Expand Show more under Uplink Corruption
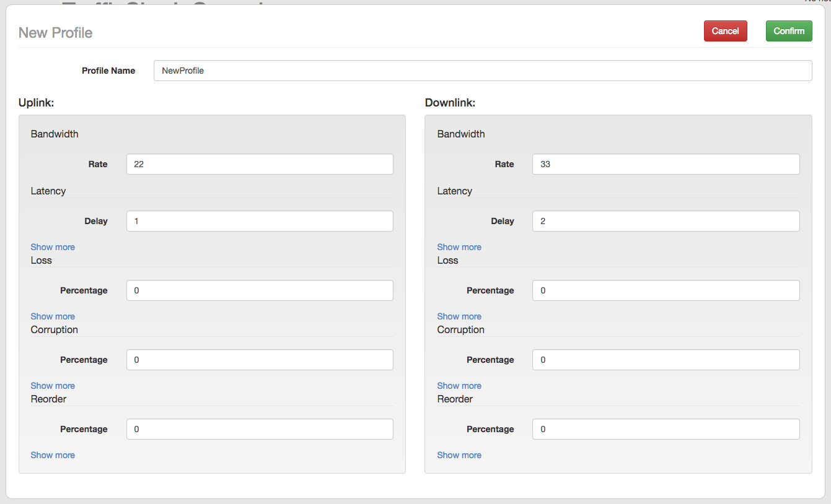Screen dimensions: 831x504 [53, 386]
